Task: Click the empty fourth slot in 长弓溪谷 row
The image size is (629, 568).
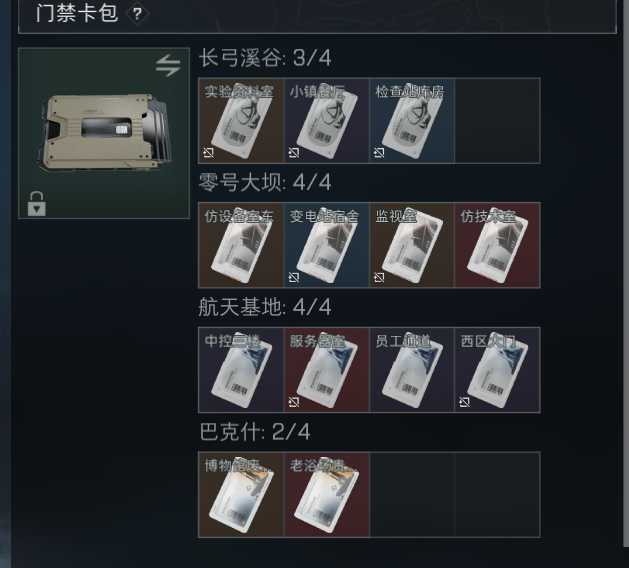Action: tap(497, 120)
